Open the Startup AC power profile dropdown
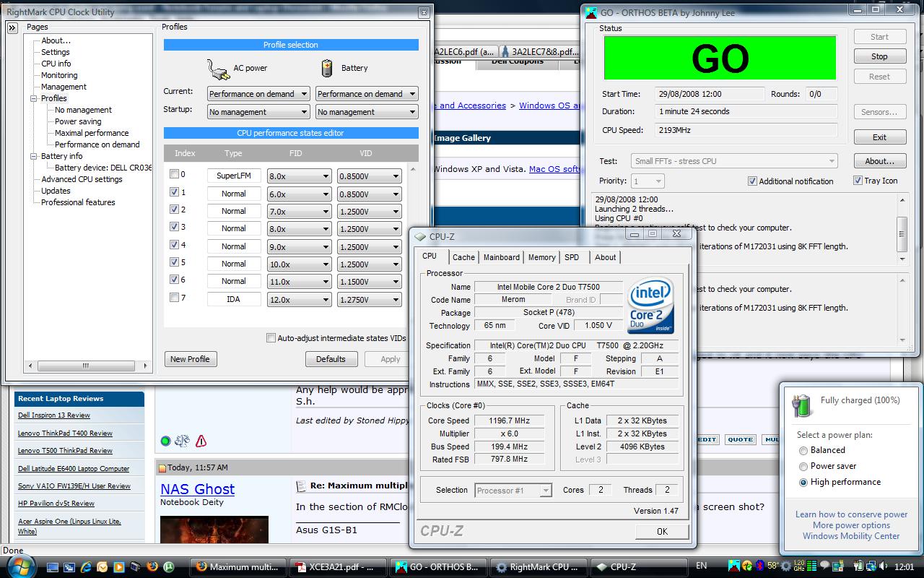The width and height of the screenshot is (924, 578). coord(258,112)
